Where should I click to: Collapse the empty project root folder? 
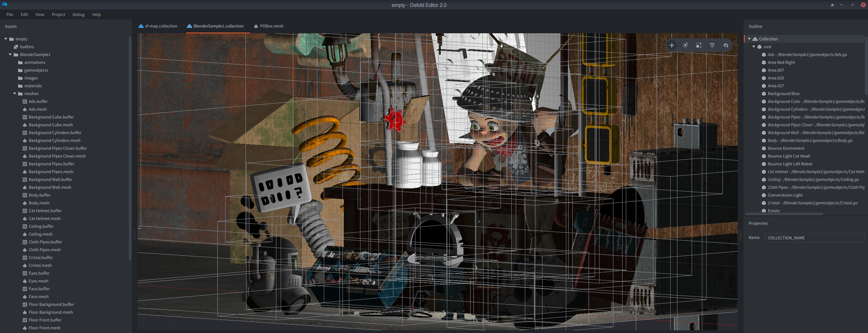tap(6, 39)
